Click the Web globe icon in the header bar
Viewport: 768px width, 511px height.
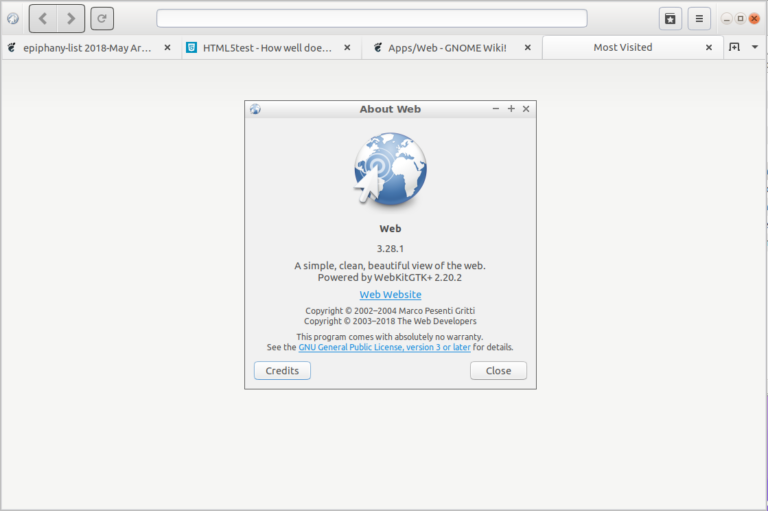pyautogui.click(x=13, y=19)
